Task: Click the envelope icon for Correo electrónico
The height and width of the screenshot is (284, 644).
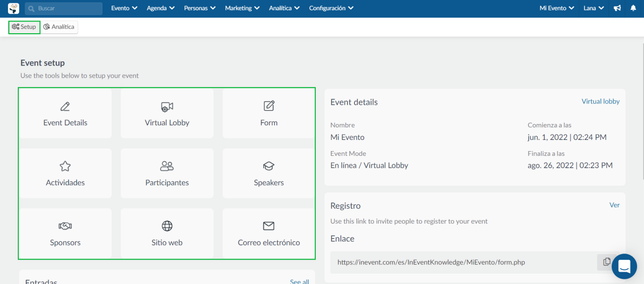Action: 268,226
